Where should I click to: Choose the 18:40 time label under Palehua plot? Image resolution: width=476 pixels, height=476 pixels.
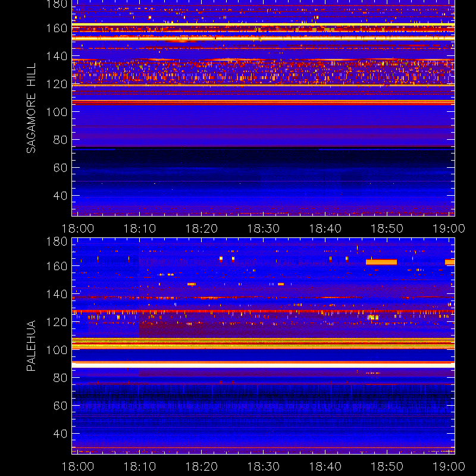(325, 466)
